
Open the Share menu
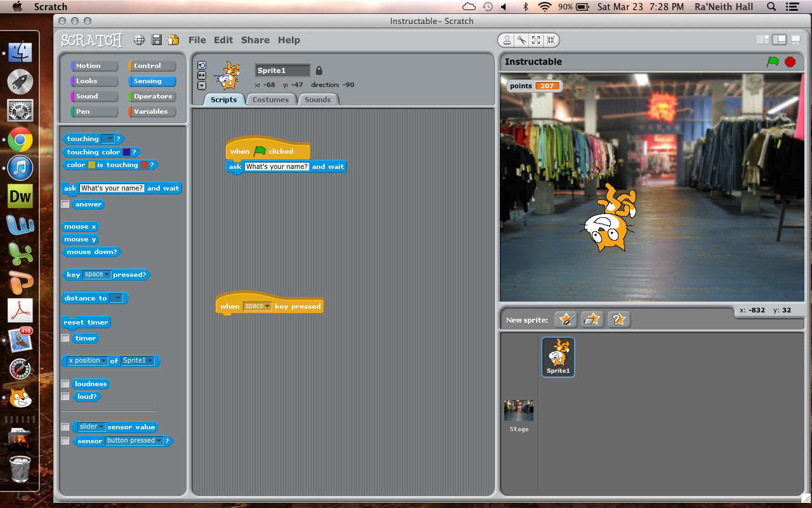coord(255,40)
